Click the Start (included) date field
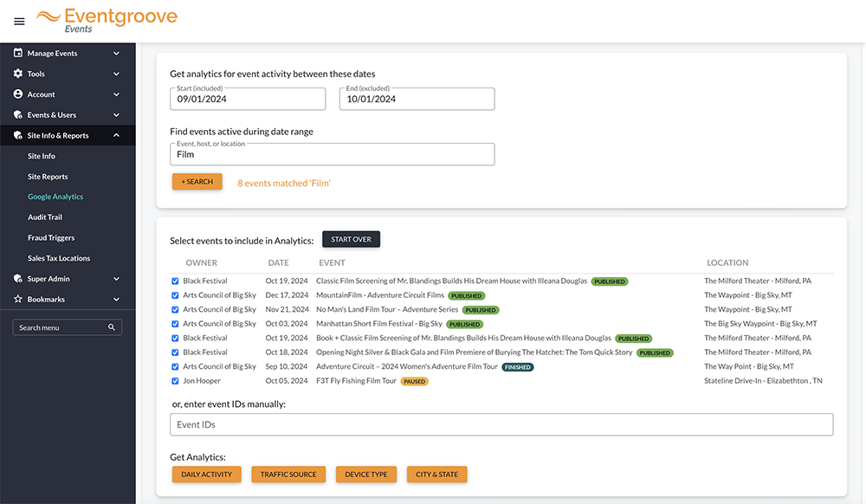This screenshot has width=866, height=504. click(x=248, y=99)
